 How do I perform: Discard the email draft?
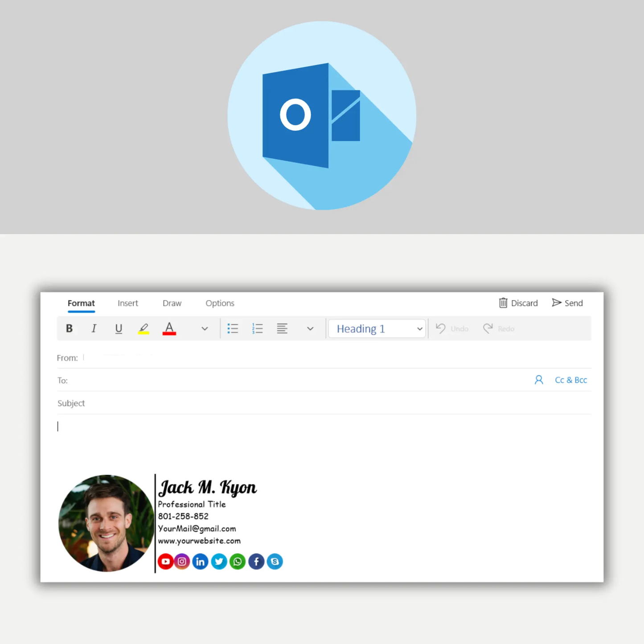[518, 303]
